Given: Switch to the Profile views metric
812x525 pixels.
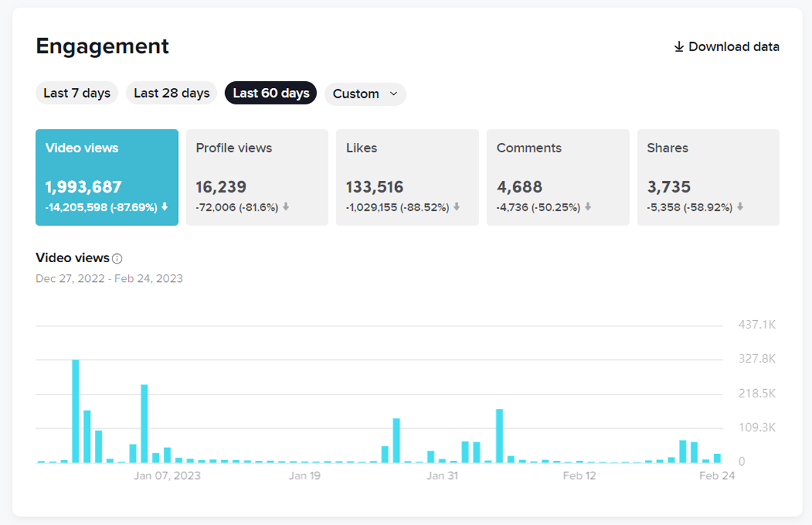Looking at the screenshot, I should coord(257,178).
